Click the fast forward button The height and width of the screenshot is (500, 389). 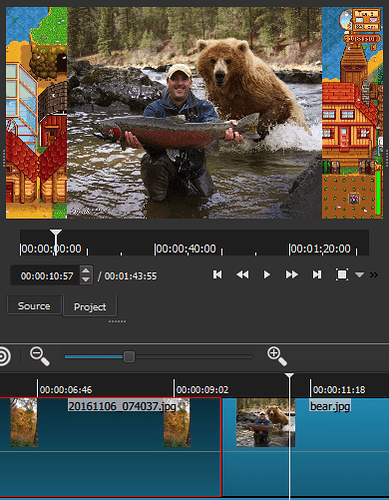pos(292,275)
